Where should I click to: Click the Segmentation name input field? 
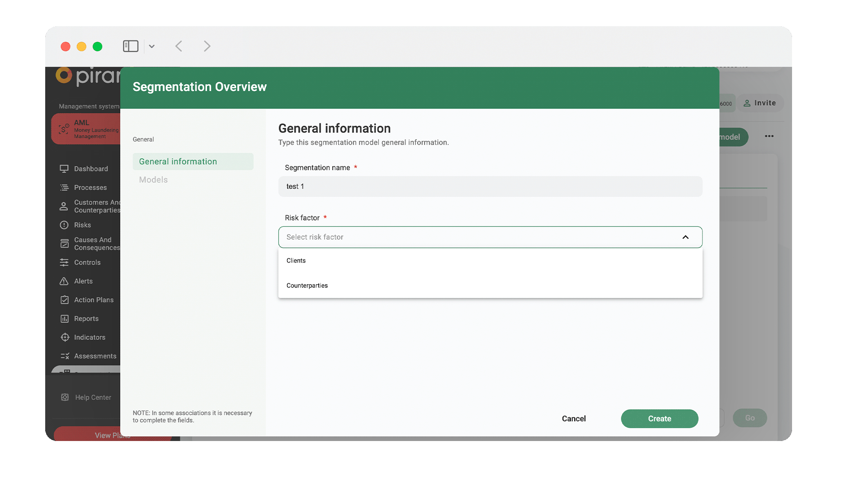[x=490, y=187]
